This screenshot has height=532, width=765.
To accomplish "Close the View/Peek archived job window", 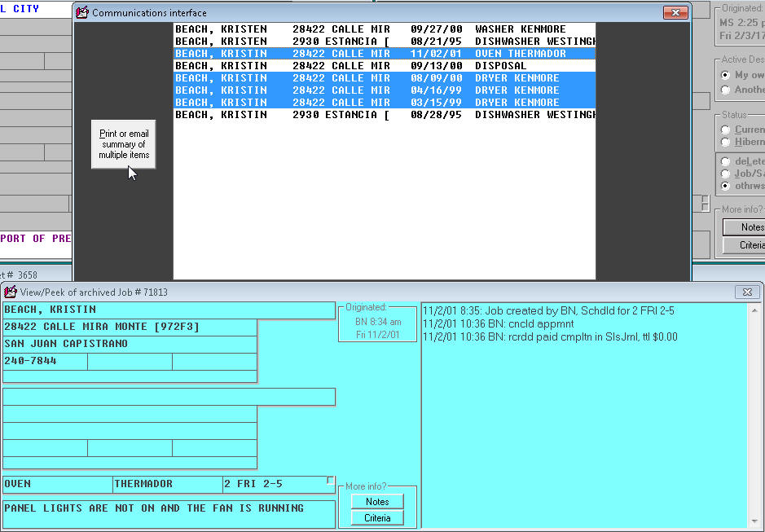I will coord(747,292).
